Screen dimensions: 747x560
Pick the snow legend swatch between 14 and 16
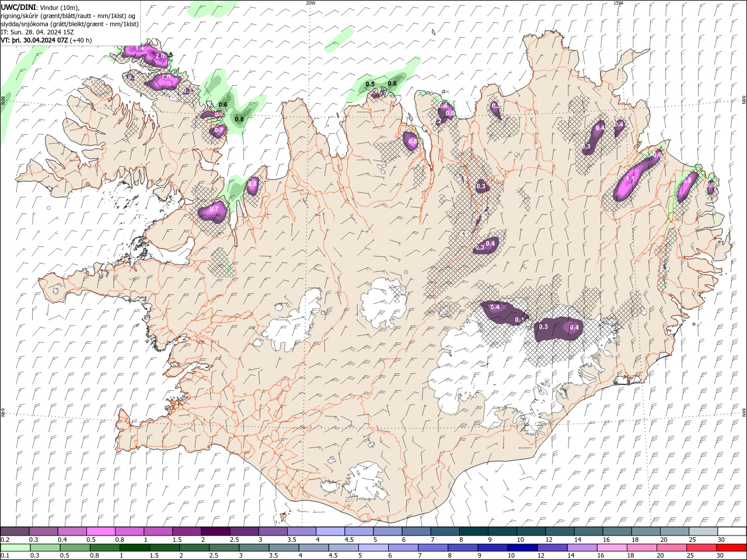pyautogui.click(x=589, y=531)
